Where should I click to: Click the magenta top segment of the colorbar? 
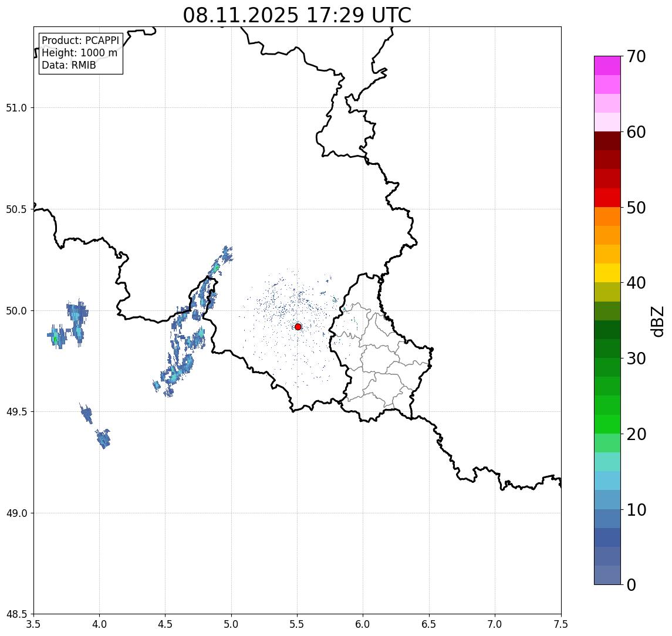pyautogui.click(x=607, y=66)
